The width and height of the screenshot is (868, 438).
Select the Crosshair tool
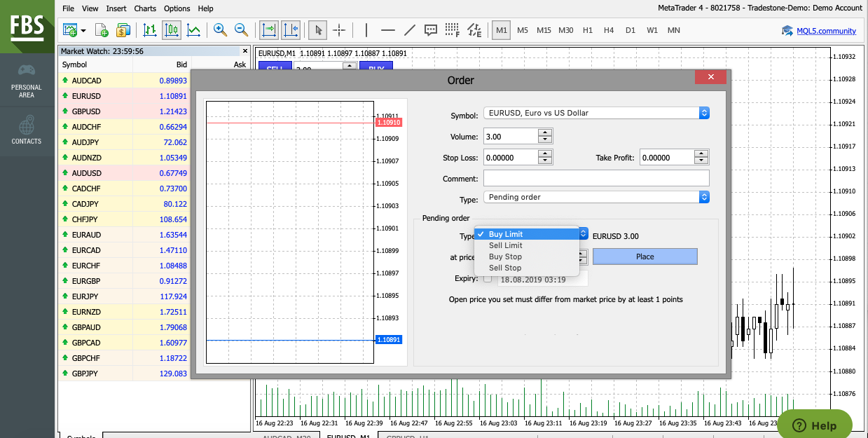coord(340,30)
